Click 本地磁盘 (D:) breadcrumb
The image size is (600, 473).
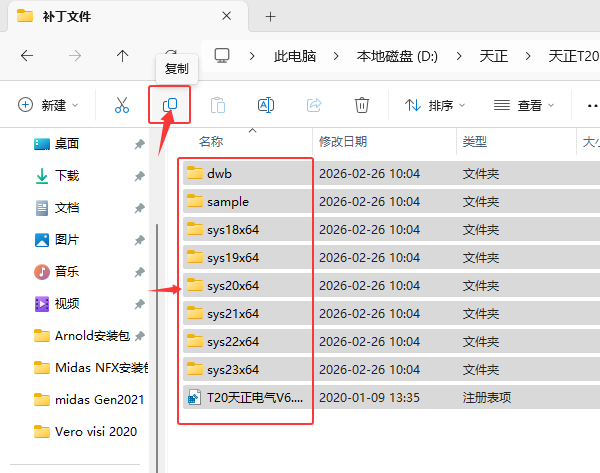[397, 56]
